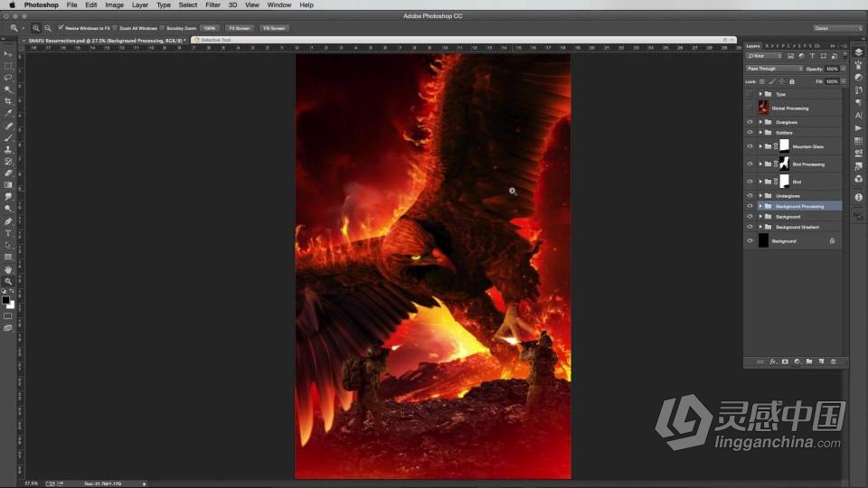
Task: Click the Fill Screen button
Action: [274, 28]
